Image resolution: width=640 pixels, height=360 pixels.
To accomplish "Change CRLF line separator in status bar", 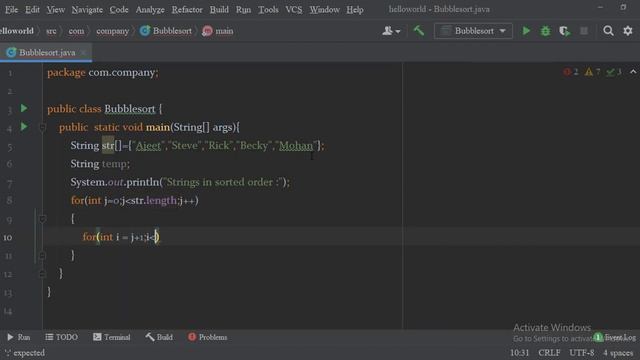I will click(549, 353).
